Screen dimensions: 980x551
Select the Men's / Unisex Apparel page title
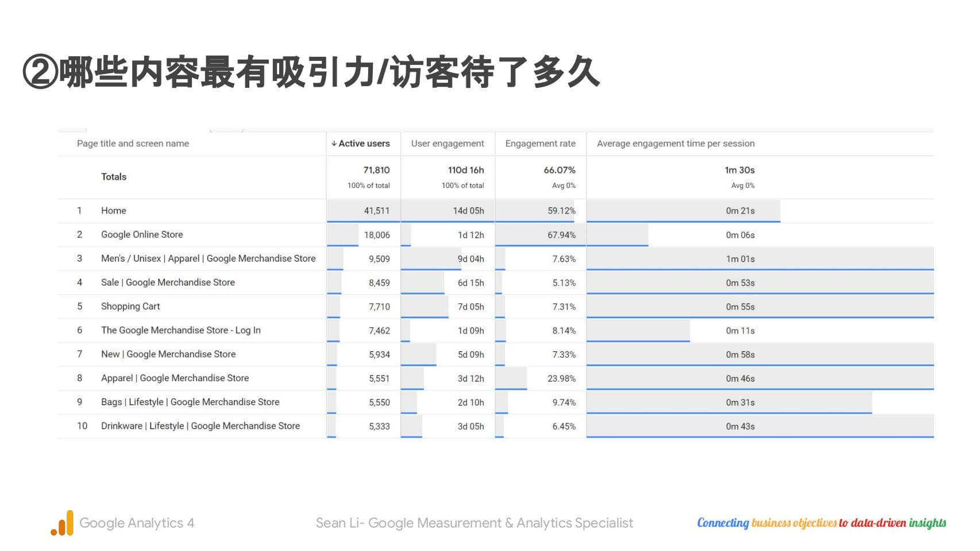click(208, 258)
